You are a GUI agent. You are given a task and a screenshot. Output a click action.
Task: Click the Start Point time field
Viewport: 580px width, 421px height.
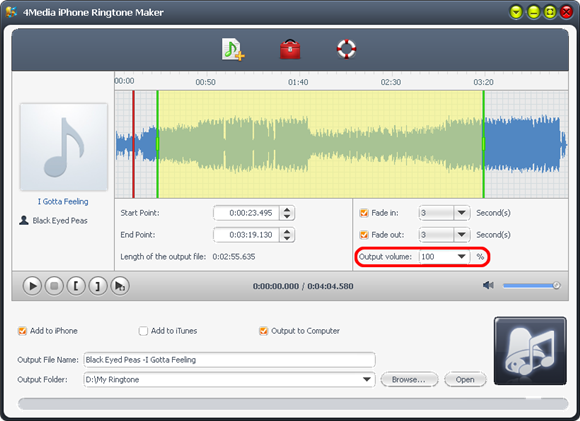pos(246,213)
